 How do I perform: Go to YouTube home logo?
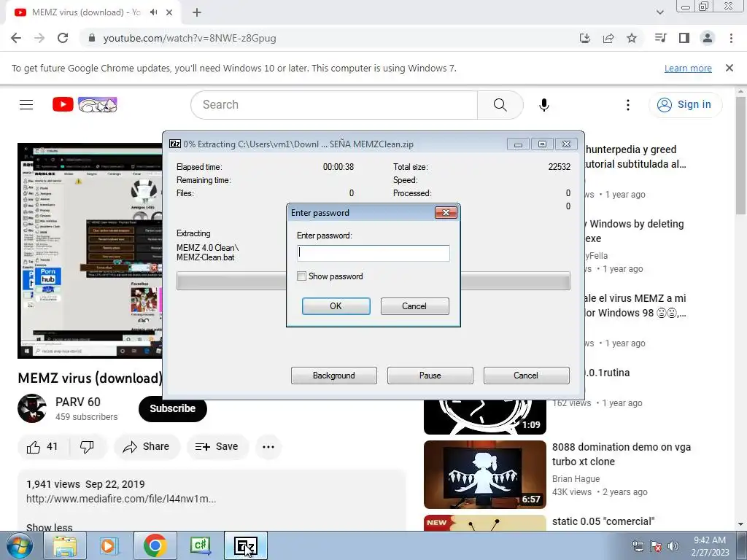pos(85,104)
